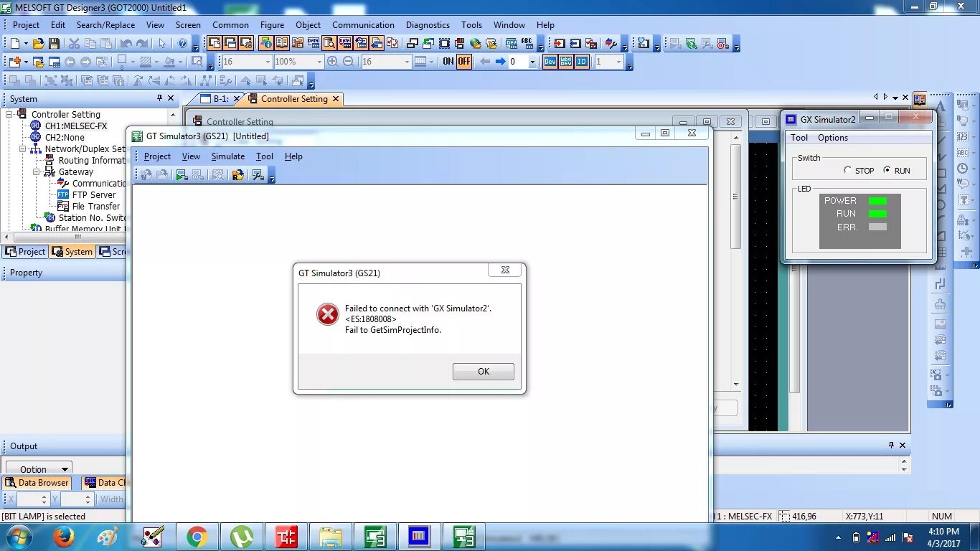Toggle the Label DEV display button
Viewport: 980px width, 551px height.
tap(566, 62)
